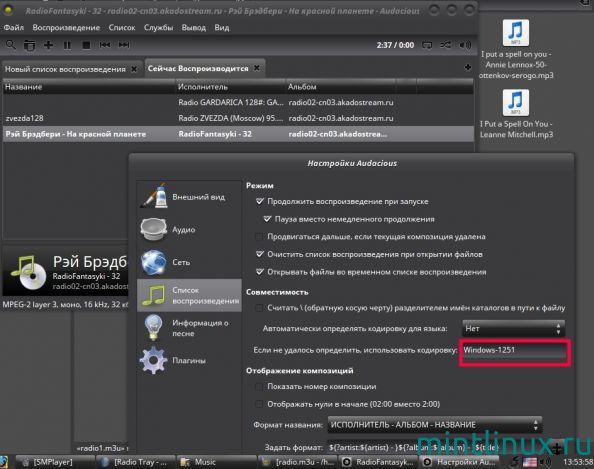The height and width of the screenshot is (469, 594).
Task: Open 'Список воспроизведения' settings category
Action: pyautogui.click(x=189, y=295)
